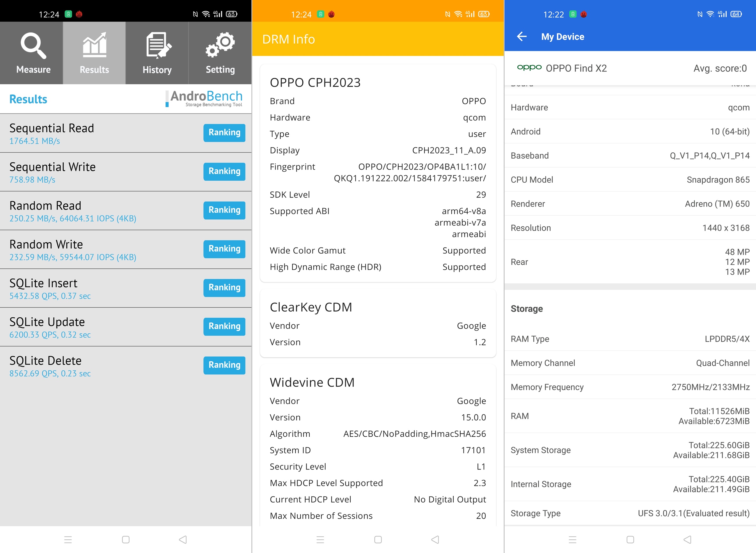Image resolution: width=756 pixels, height=553 pixels.
Task: Tap Ranking button for Sequential Read
Action: tap(224, 133)
